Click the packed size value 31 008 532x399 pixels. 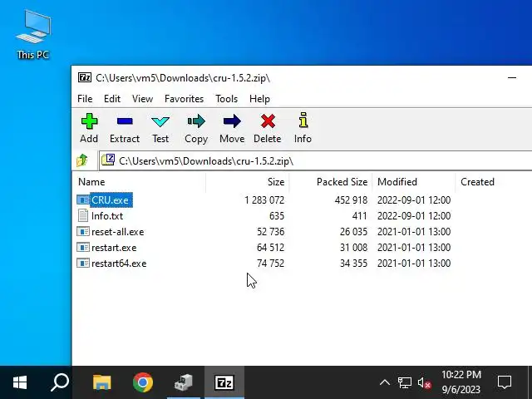[x=353, y=248]
